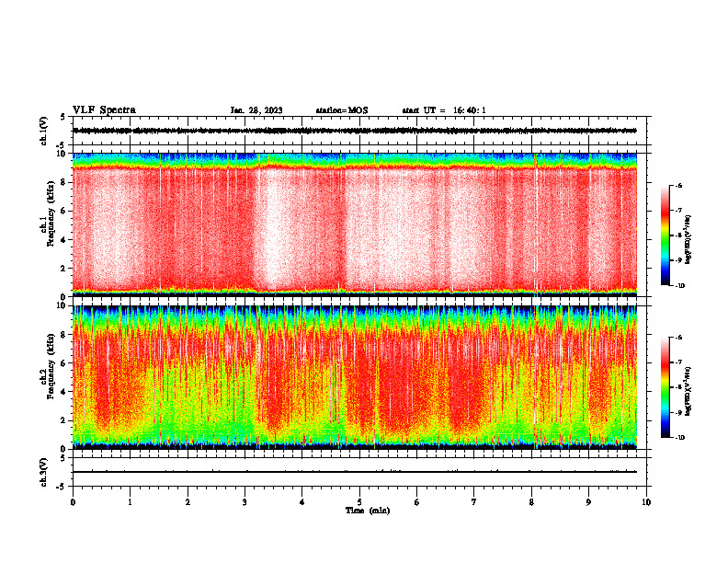This screenshot has height=563, width=728.
Task: Click the "-9" tick on ch.2 colorbar
Action: 678,412
